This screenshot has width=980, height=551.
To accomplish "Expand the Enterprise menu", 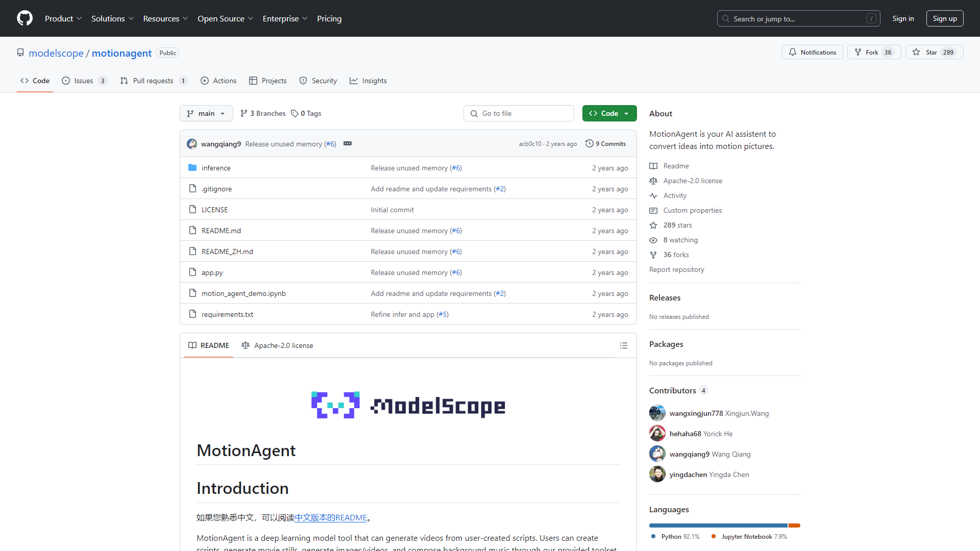I will point(285,18).
